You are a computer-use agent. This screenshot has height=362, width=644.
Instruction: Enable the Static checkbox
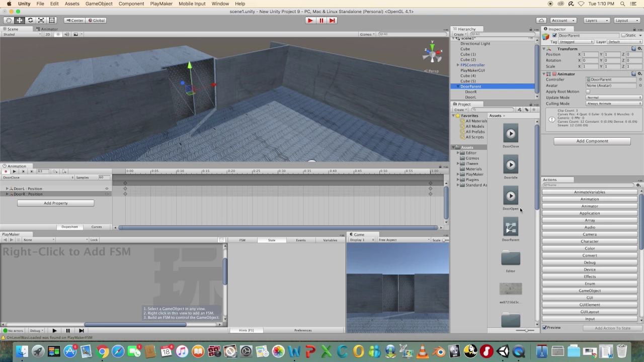(x=624, y=36)
